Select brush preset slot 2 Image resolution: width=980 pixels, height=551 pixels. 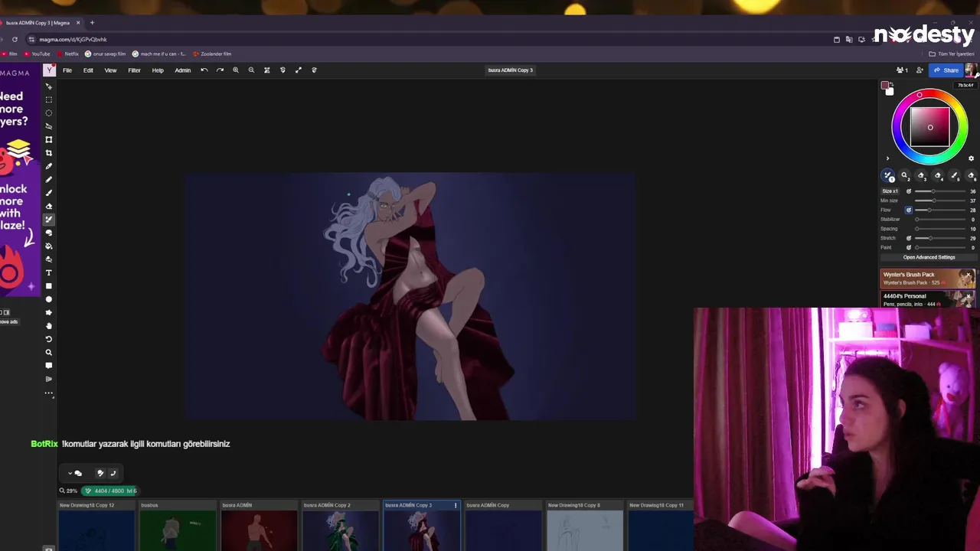[905, 176]
